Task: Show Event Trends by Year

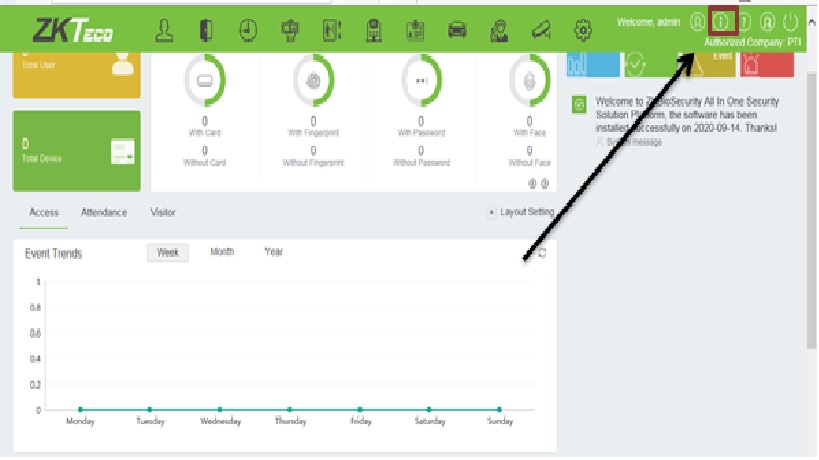Action: pos(273,252)
